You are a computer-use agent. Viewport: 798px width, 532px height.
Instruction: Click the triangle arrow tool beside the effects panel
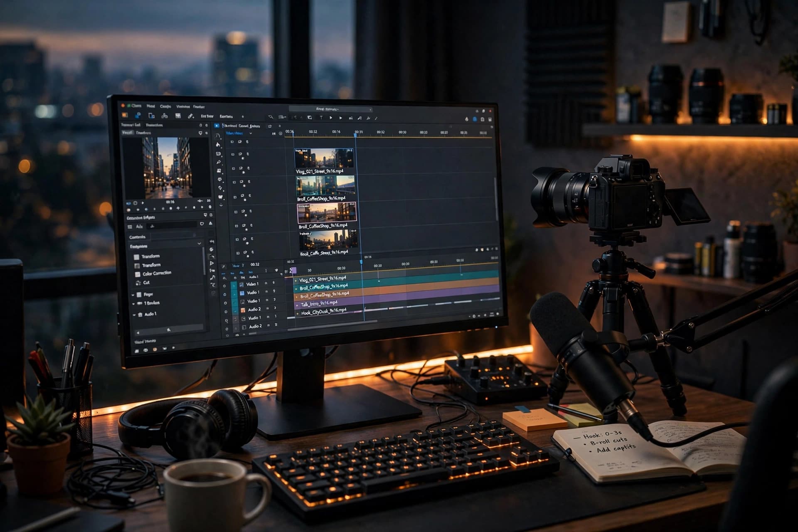coord(212,263)
